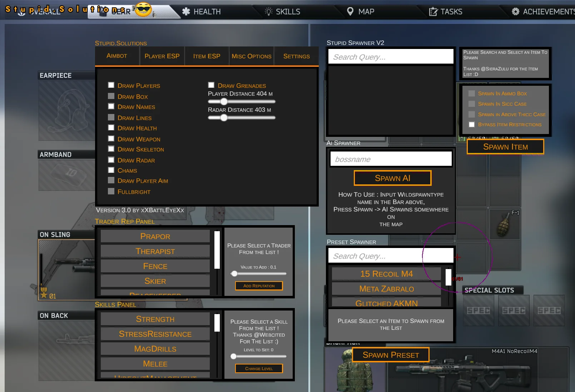Focus the bossname input field
The image size is (575, 392).
coord(391,159)
